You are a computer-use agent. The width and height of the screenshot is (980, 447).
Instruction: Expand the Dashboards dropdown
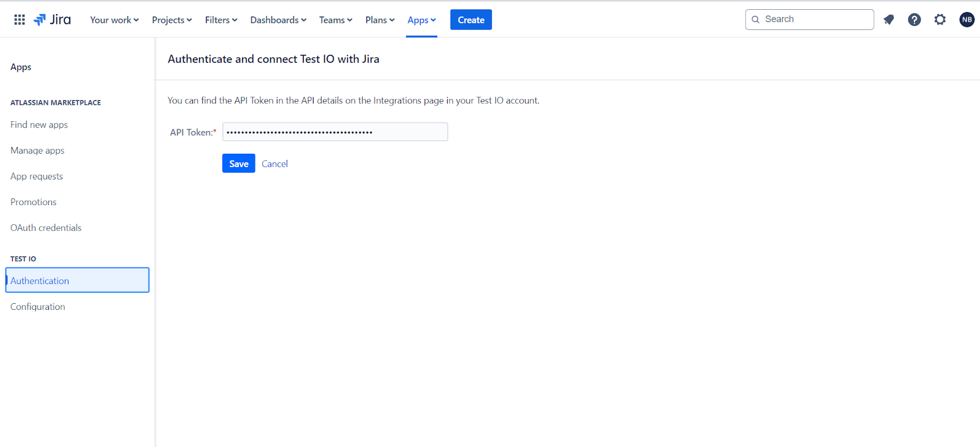coord(278,20)
